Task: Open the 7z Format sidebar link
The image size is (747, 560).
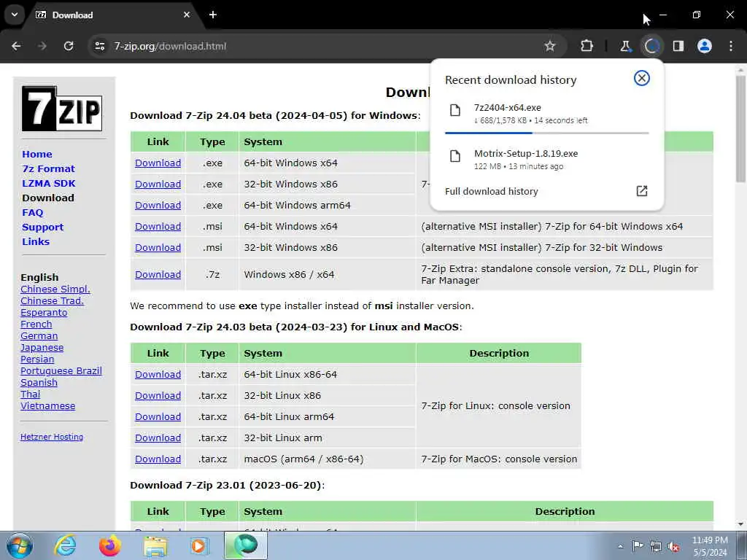Action: (x=48, y=168)
